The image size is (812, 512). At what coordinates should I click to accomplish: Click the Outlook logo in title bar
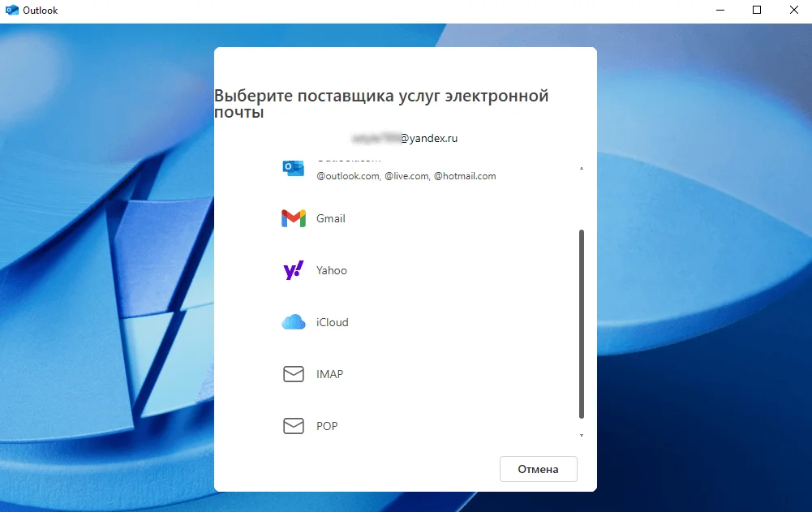[x=11, y=11]
